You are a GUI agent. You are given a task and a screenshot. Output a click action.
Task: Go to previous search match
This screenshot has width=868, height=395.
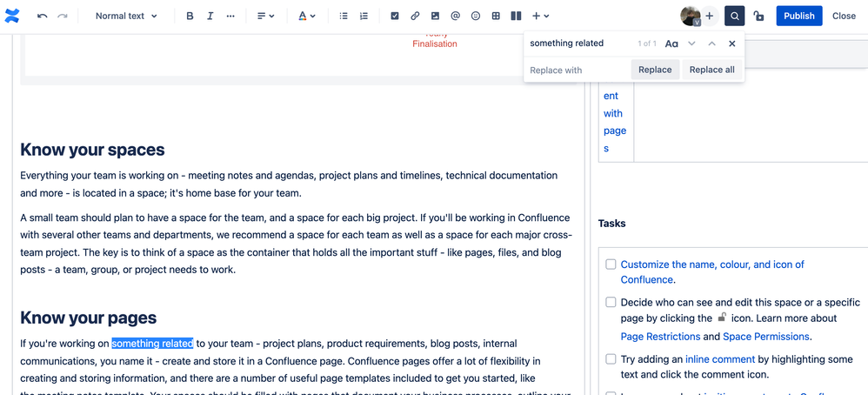[712, 44]
